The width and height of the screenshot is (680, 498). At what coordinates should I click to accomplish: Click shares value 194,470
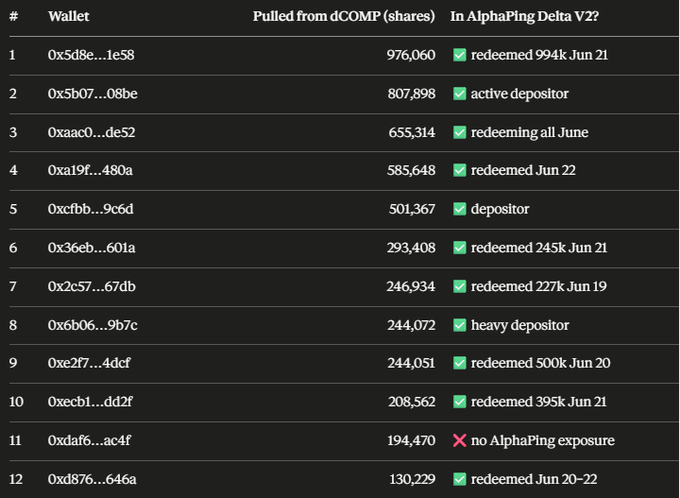pyautogui.click(x=411, y=440)
